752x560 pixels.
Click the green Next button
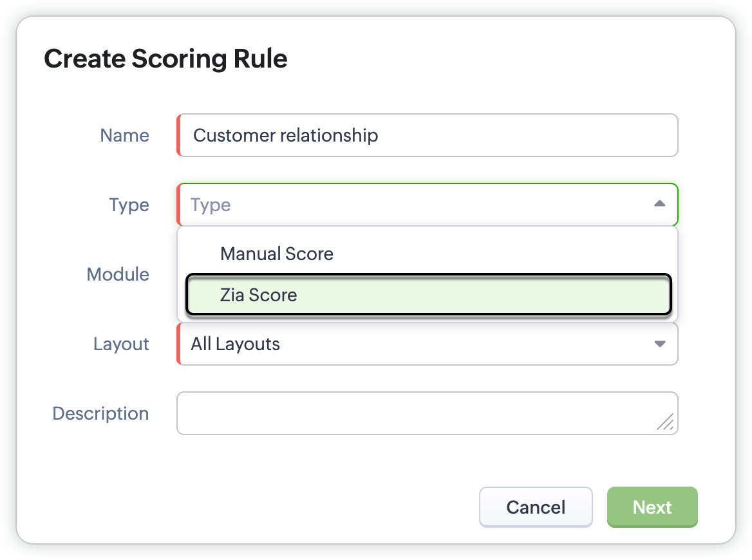(652, 507)
